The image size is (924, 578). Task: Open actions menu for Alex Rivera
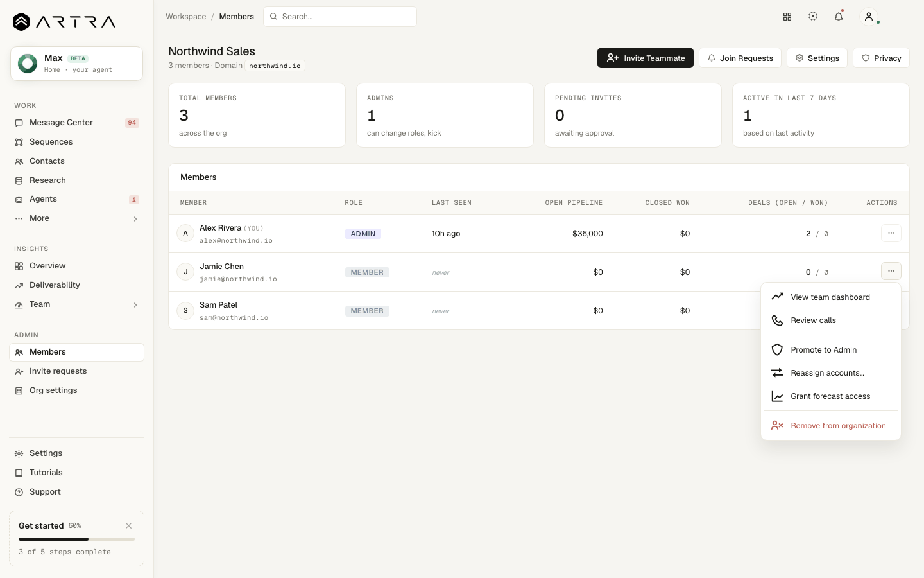tap(891, 233)
